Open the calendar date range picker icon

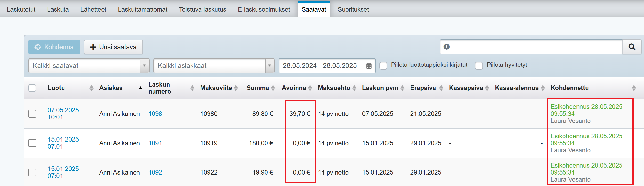click(369, 66)
